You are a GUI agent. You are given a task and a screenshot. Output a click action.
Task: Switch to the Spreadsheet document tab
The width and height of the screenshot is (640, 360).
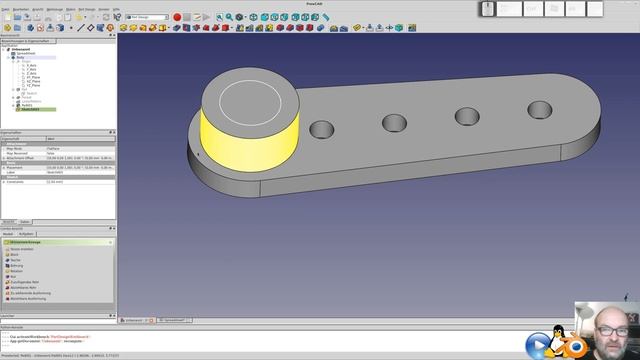click(175, 320)
